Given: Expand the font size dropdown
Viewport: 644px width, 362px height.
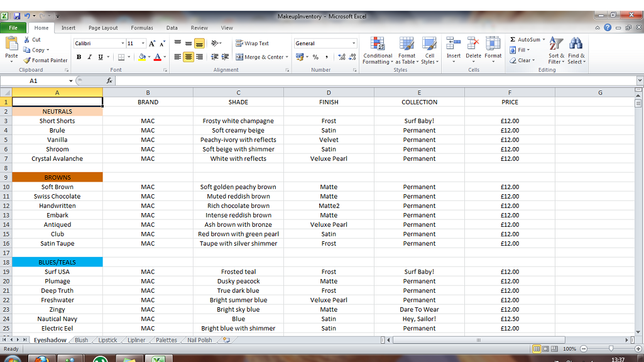Looking at the screenshot, I should [143, 43].
